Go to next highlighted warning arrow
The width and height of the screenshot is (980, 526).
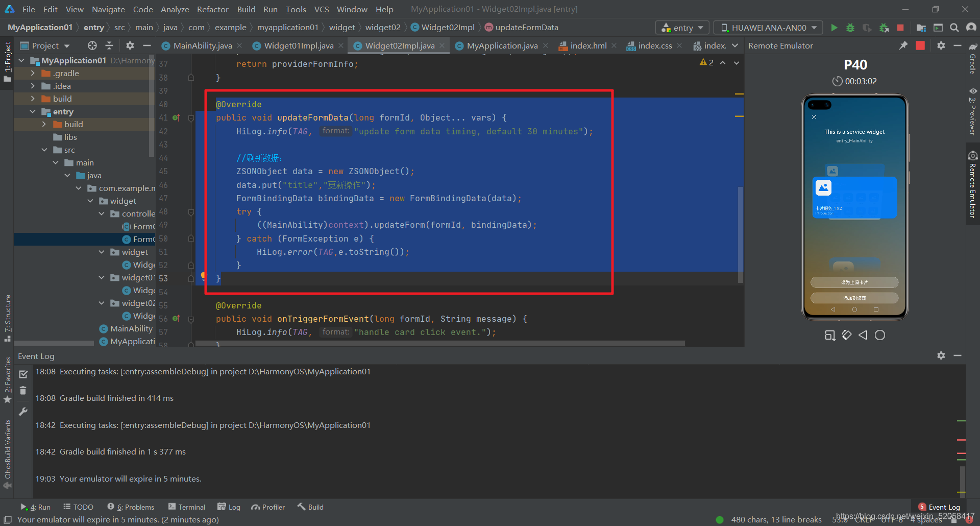[x=737, y=62]
